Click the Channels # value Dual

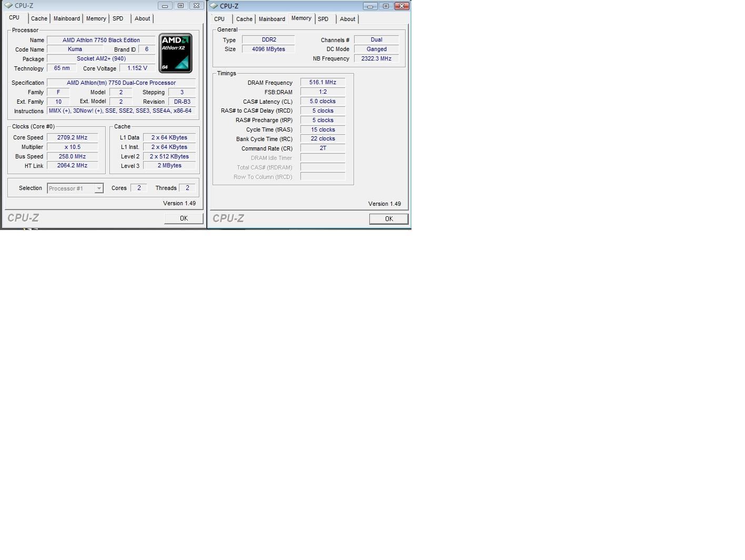click(377, 39)
